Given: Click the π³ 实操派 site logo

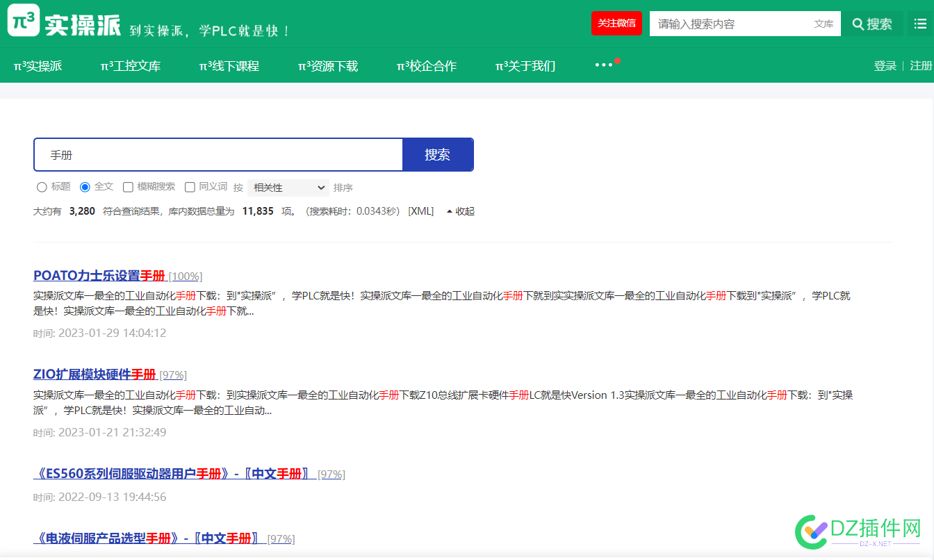Looking at the screenshot, I should [x=65, y=22].
